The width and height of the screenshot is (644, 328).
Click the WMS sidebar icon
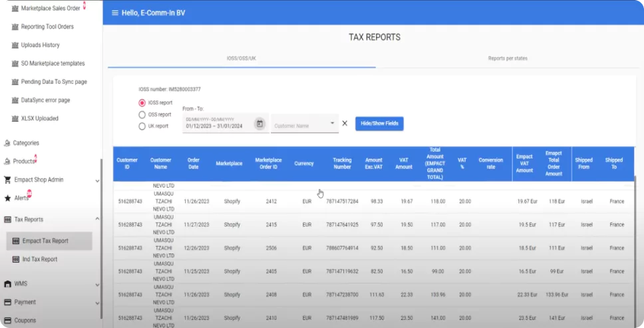(7, 284)
